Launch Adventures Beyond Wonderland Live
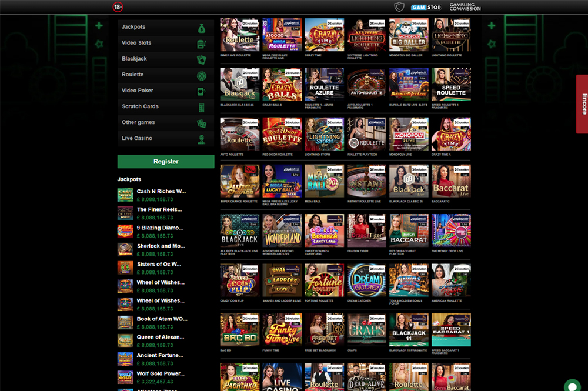This screenshot has width=588, height=391. (282, 230)
